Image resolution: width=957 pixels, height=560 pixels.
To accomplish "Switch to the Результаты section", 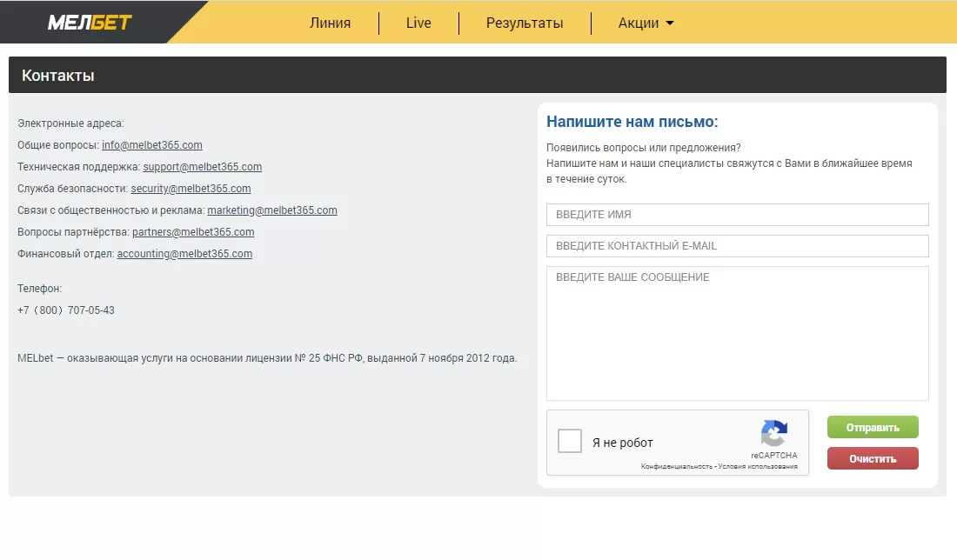I will point(525,23).
